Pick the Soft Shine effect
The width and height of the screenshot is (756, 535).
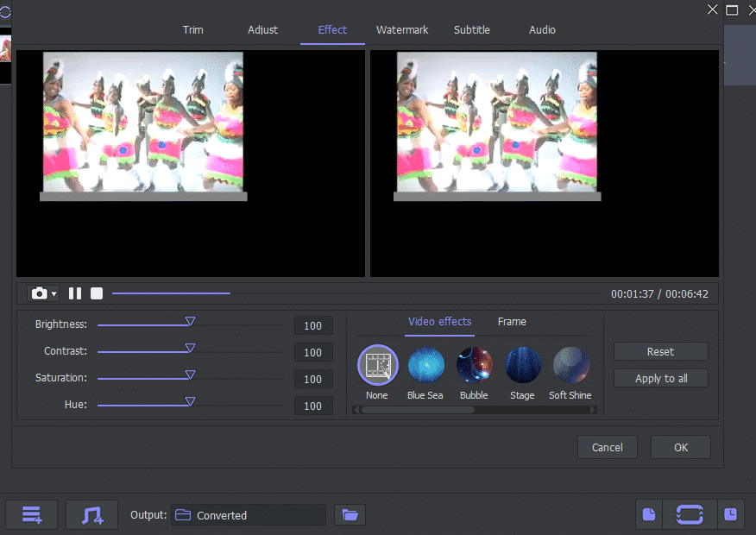(570, 366)
